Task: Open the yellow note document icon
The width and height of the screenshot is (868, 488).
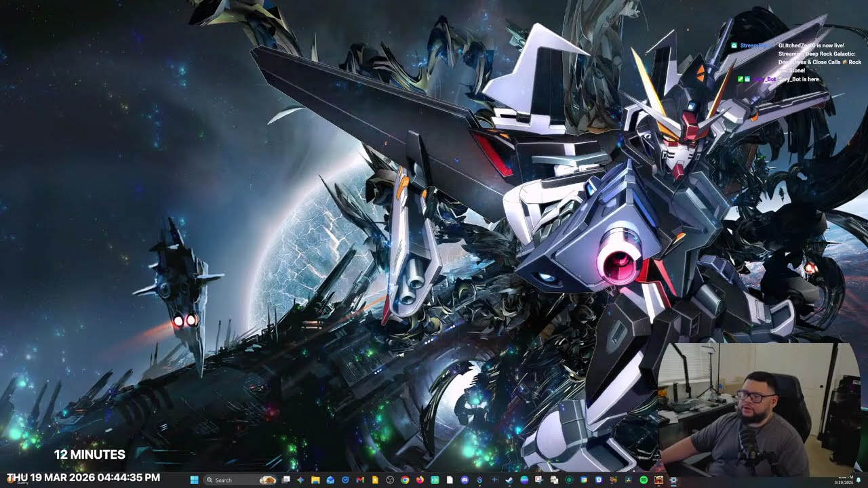Action: (x=375, y=480)
